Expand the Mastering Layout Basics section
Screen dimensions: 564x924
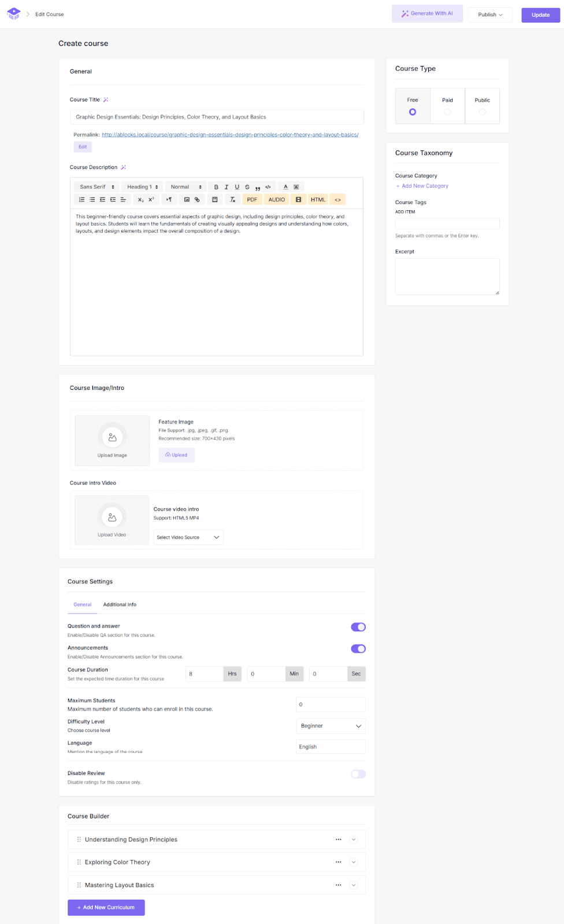[354, 885]
